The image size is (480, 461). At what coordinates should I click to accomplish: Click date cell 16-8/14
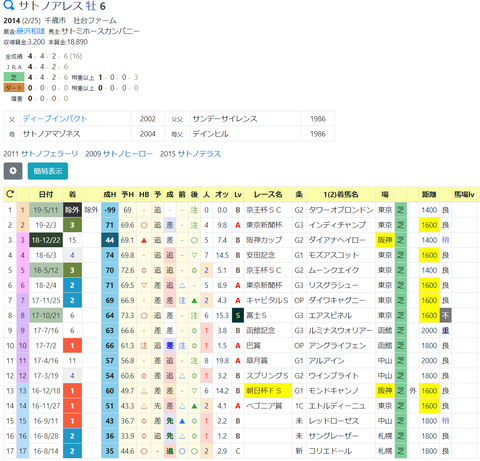click(x=46, y=451)
